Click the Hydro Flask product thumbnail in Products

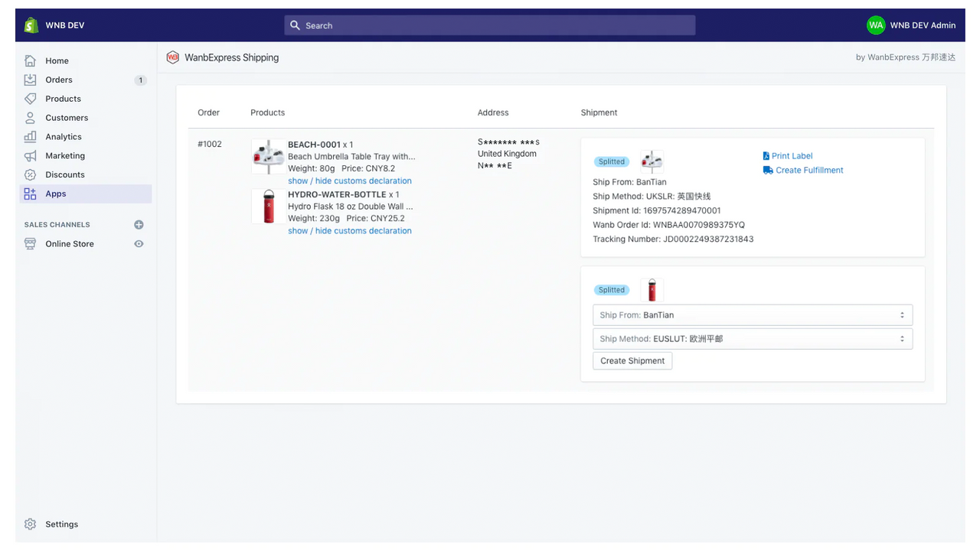click(x=268, y=206)
